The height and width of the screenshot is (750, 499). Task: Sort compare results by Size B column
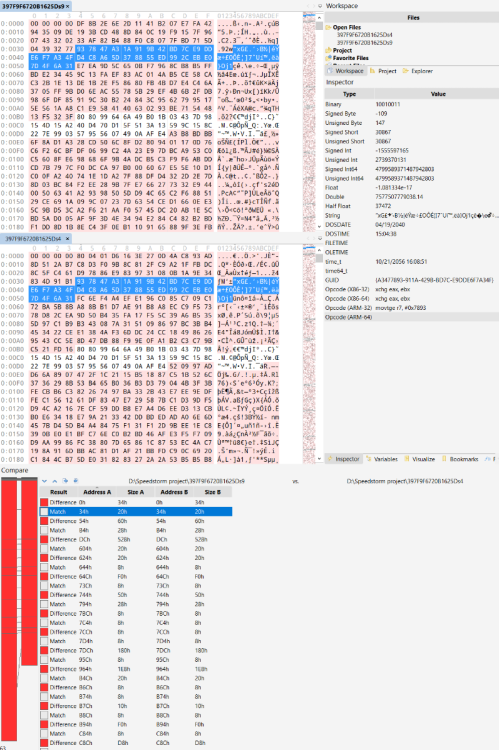click(213, 492)
